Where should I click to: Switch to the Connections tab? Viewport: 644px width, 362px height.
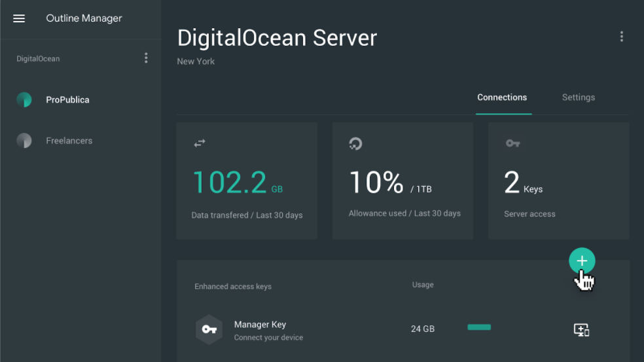(x=502, y=98)
